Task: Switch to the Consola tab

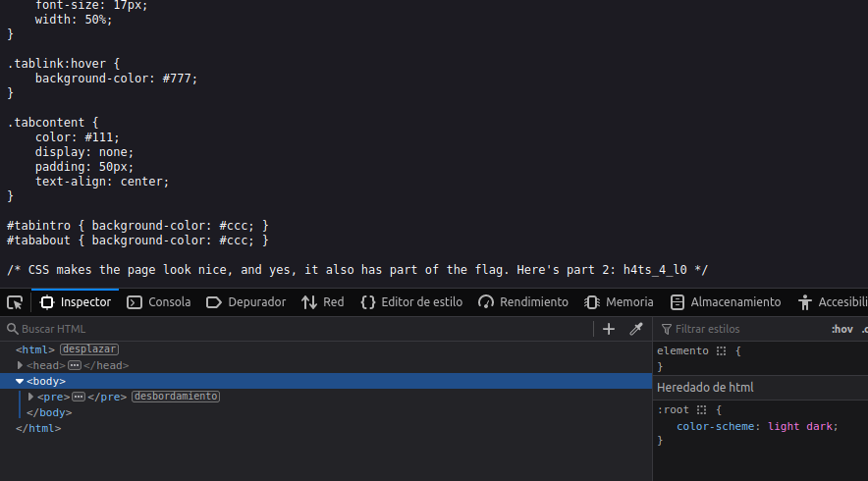Action: (x=159, y=302)
